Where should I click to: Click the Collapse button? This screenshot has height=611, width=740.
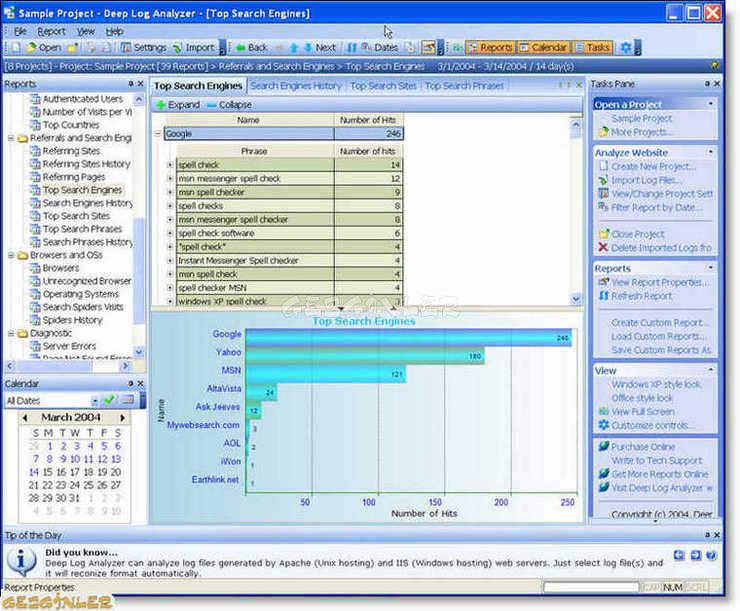pyautogui.click(x=229, y=105)
